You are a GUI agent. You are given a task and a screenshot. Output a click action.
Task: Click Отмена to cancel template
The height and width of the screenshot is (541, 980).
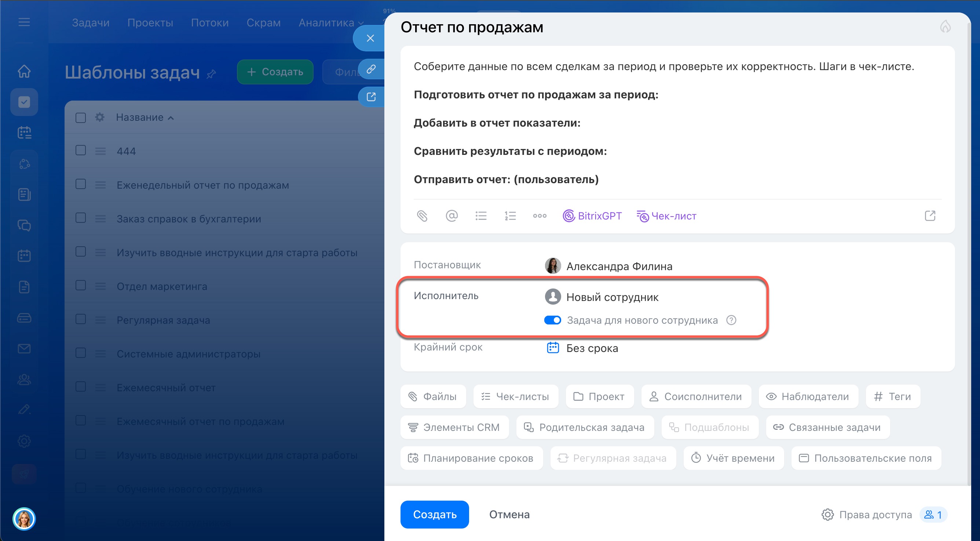pyautogui.click(x=509, y=514)
